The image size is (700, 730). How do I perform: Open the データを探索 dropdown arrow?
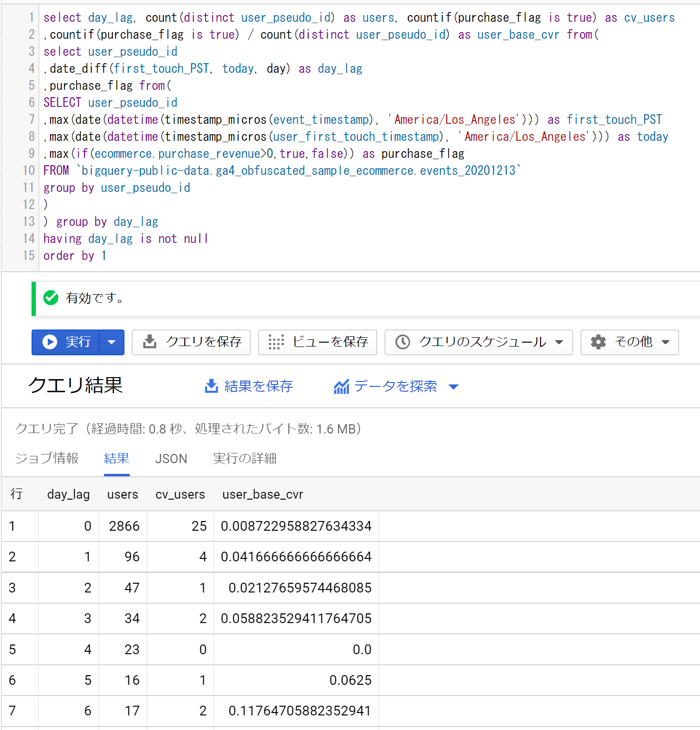tap(454, 387)
